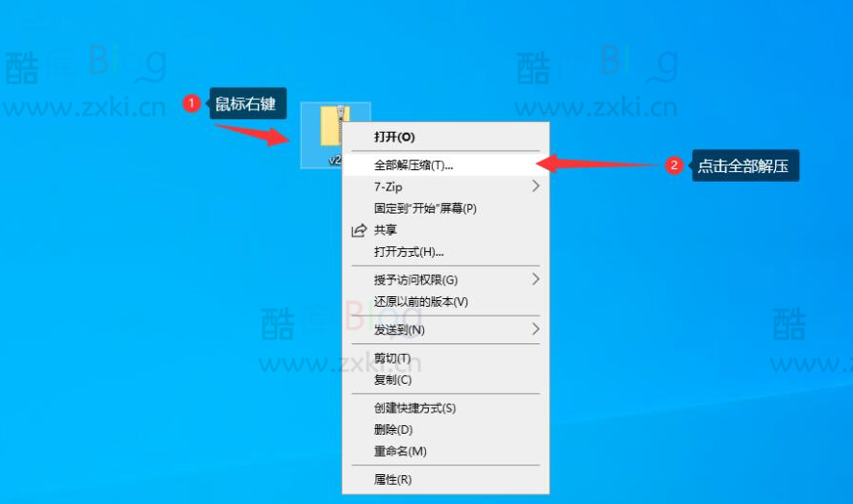Choose 复制(C) to copy the file
The image size is (853, 504).
(x=445, y=380)
